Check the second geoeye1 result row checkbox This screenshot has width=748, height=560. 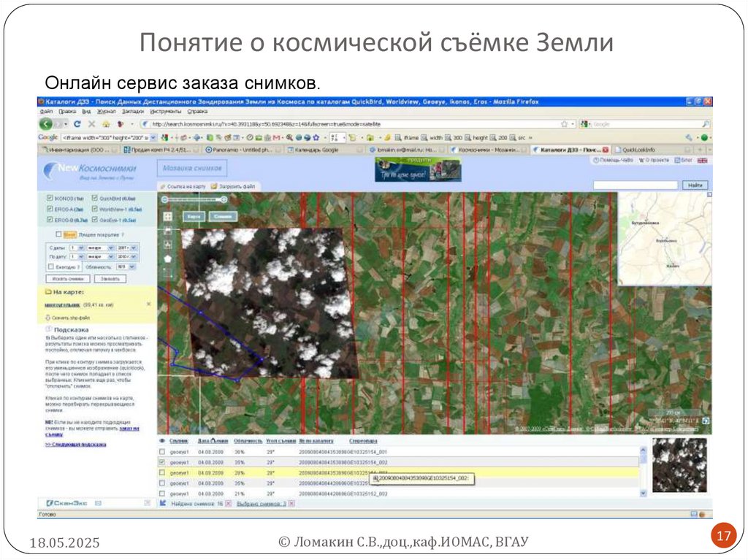(162, 462)
